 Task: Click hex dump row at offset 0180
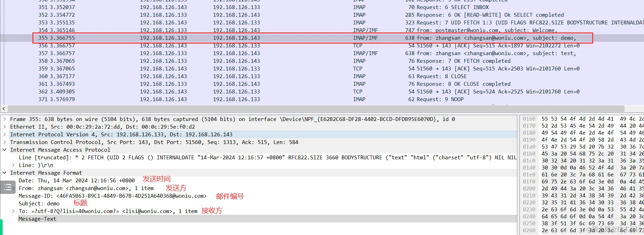click(x=583, y=133)
